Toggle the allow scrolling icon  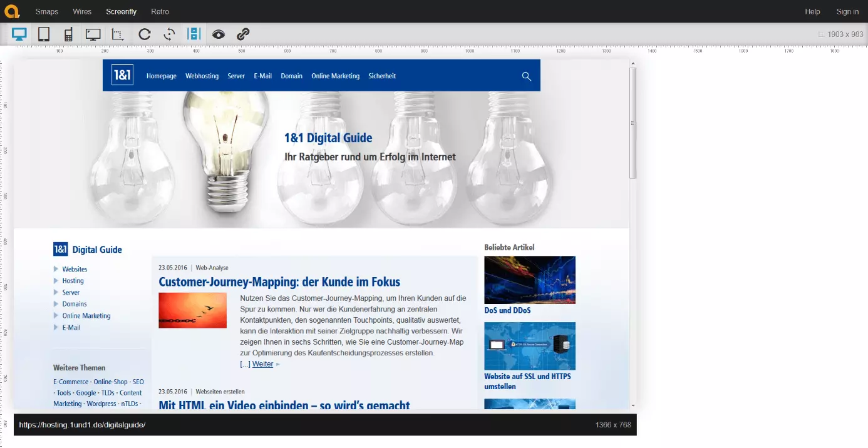coord(194,34)
